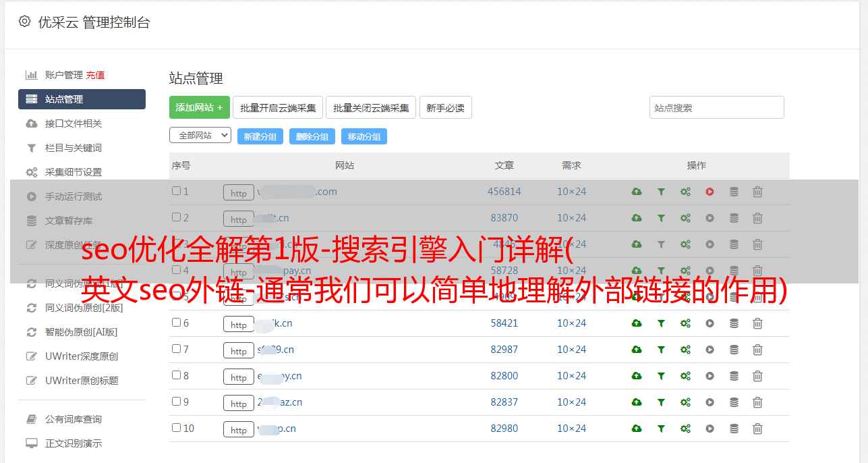Screen dimensions: 868x463
Task: Click the trash icon in row 9
Action: tap(757, 402)
